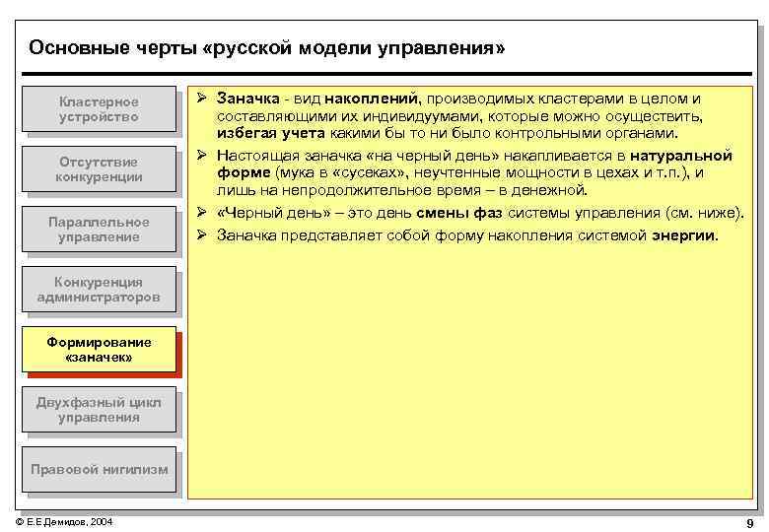Select the 'Кластерное устройство' box

tap(99, 109)
